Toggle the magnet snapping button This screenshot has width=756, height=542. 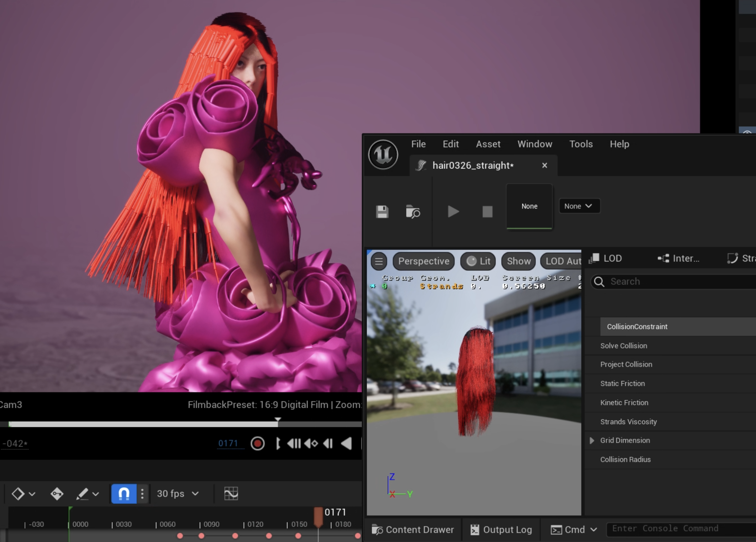coord(124,493)
